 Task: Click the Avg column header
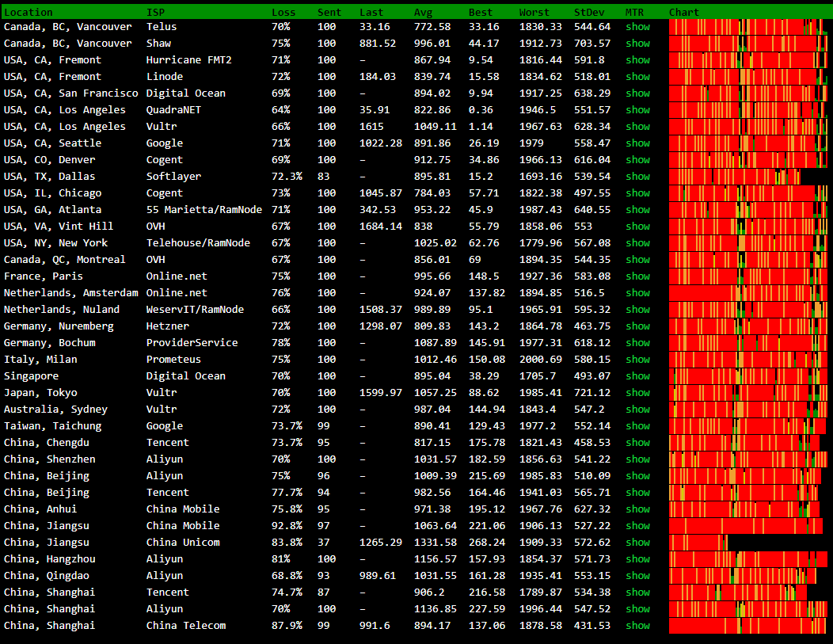coord(423,12)
